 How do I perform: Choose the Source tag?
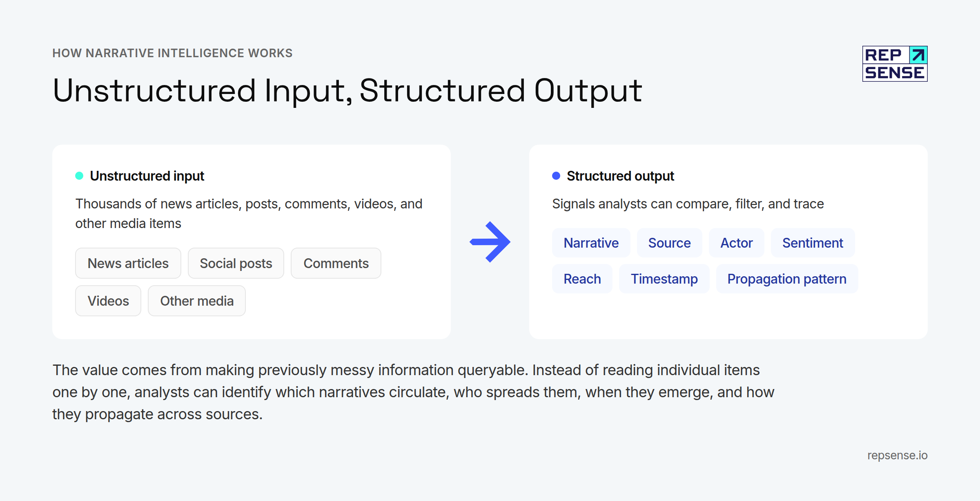(670, 243)
